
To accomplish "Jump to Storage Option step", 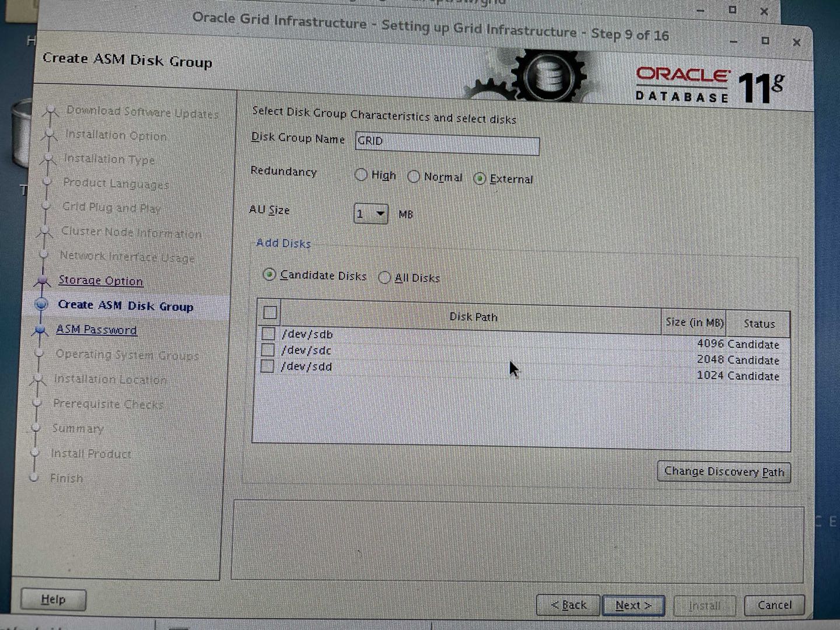I will click(x=100, y=281).
